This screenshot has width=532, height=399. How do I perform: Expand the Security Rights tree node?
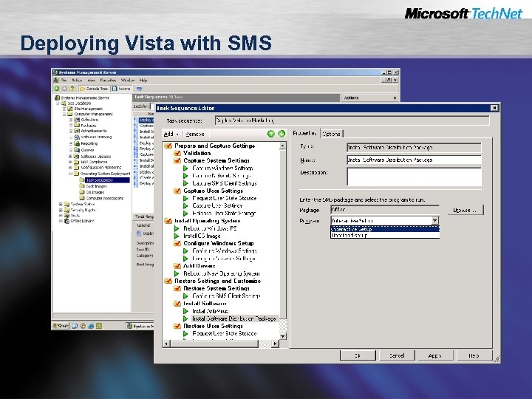click(x=61, y=210)
